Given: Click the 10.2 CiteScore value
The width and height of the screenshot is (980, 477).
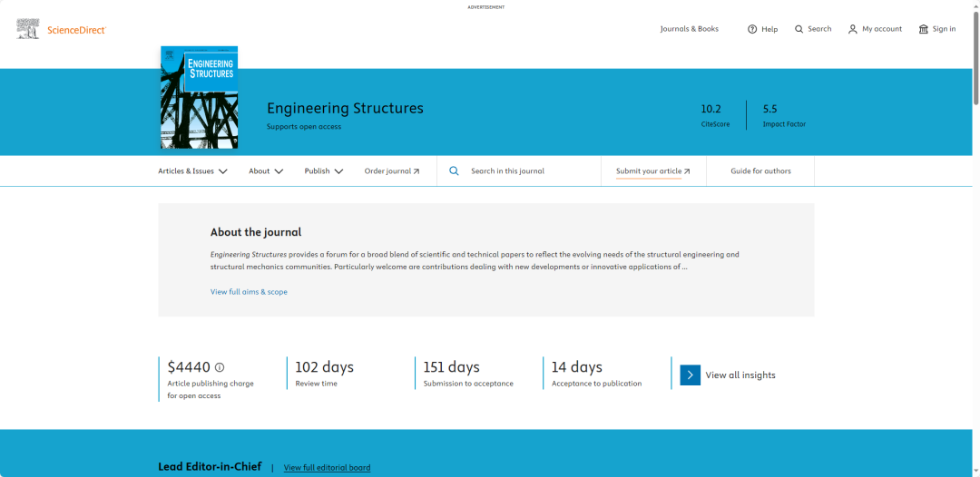Looking at the screenshot, I should pos(710,109).
